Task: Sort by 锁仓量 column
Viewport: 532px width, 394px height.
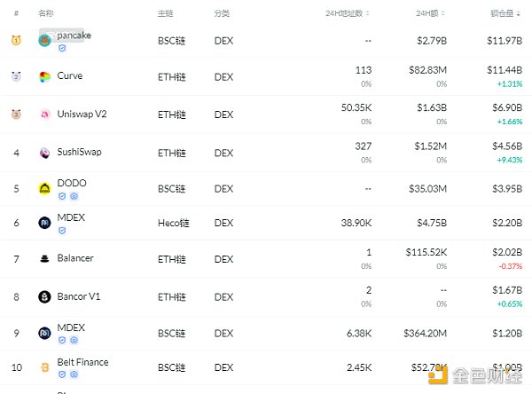Action: pyautogui.click(x=505, y=14)
